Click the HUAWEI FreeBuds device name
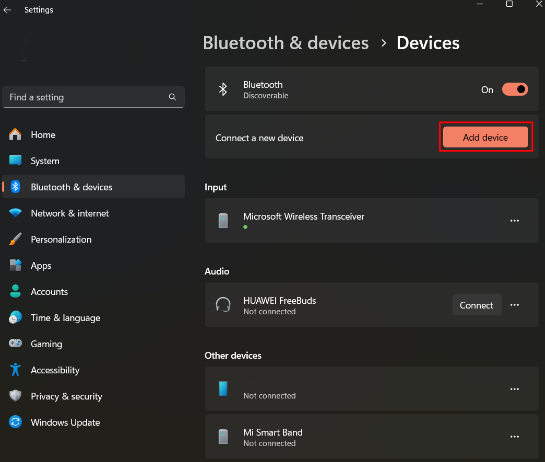The image size is (545, 462). (x=279, y=300)
